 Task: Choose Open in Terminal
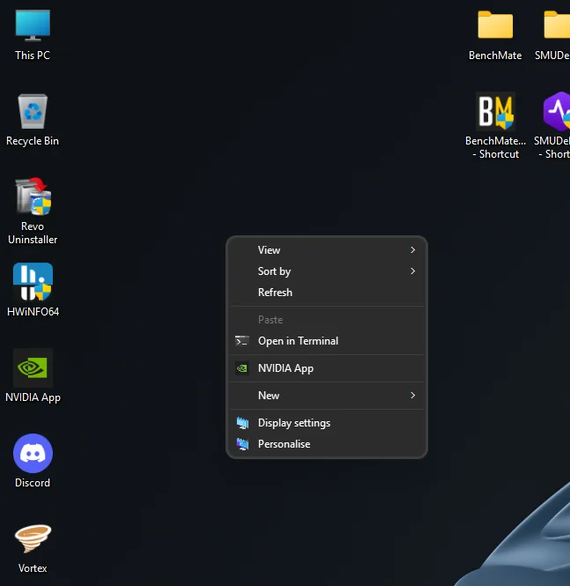[x=327, y=341]
